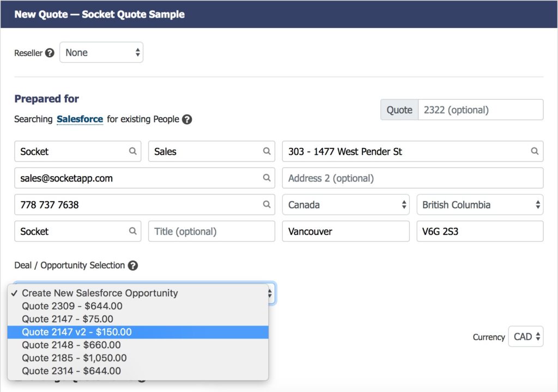Click the Quote number '2322 (optional)' field
Viewport: 558px width, 392px height.
tap(481, 110)
